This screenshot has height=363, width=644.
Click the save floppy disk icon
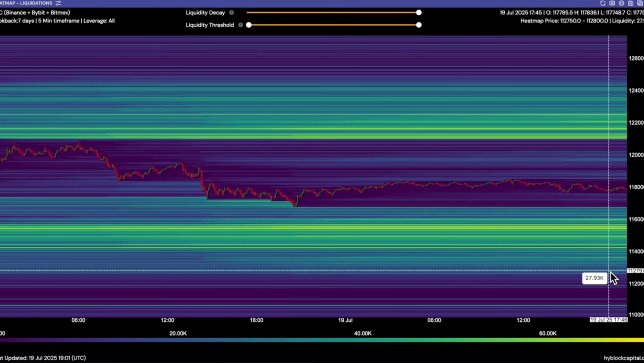point(631,3)
